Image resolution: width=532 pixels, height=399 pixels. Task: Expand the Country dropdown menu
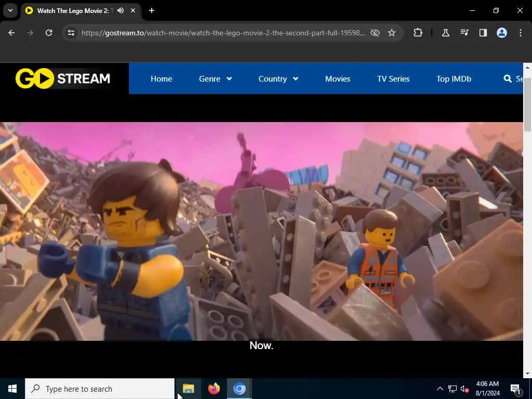point(278,79)
